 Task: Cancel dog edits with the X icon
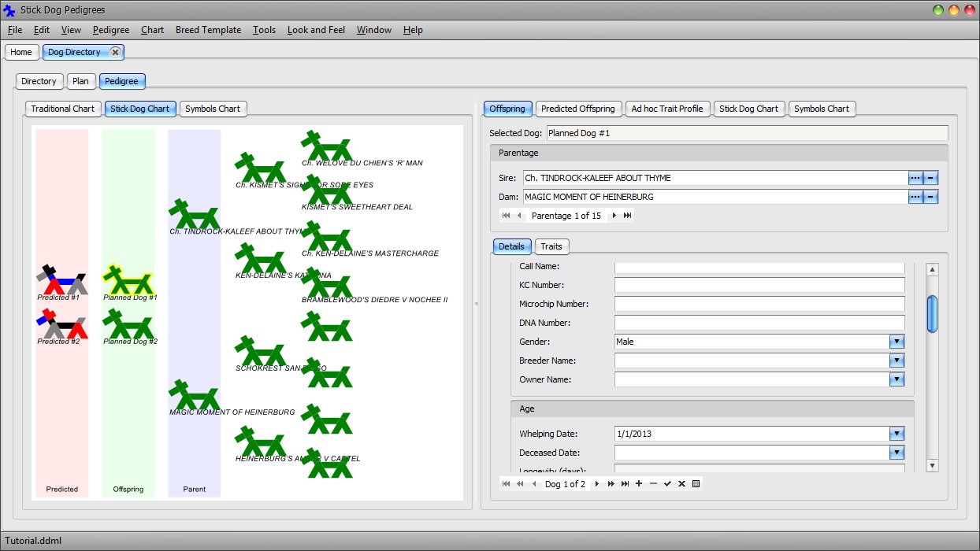click(681, 484)
